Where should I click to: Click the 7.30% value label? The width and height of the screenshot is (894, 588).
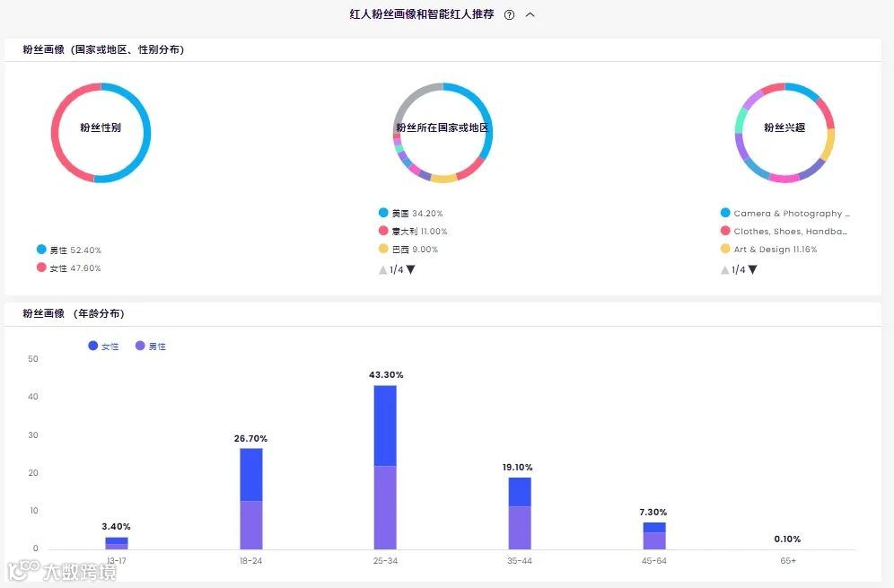(x=653, y=513)
